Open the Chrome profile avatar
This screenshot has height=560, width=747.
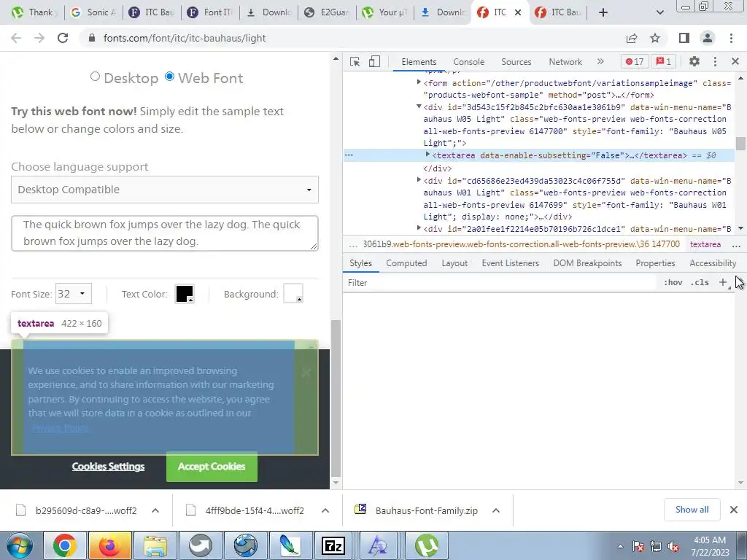(x=708, y=38)
